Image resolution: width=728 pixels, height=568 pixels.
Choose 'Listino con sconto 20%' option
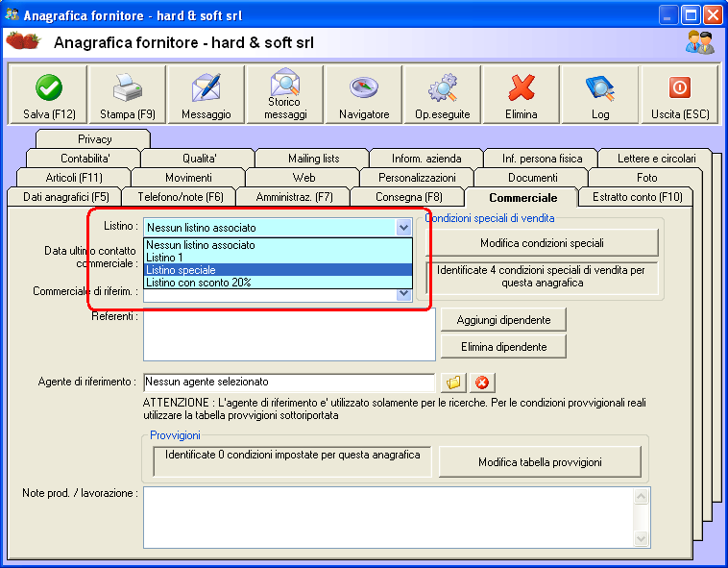(x=278, y=283)
